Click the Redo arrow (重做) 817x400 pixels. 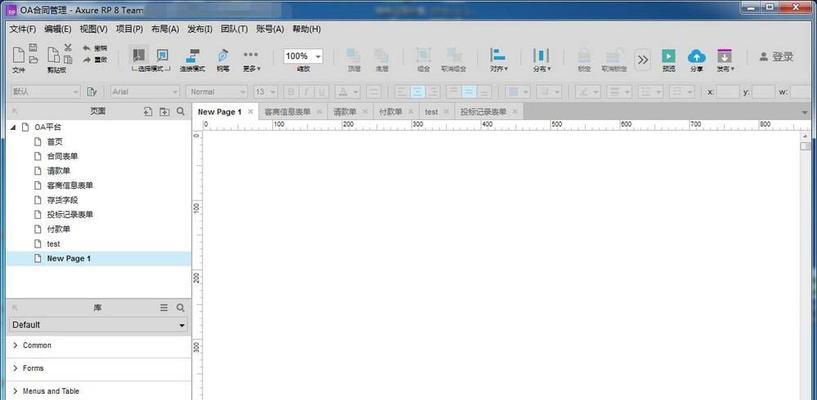click(x=94, y=60)
